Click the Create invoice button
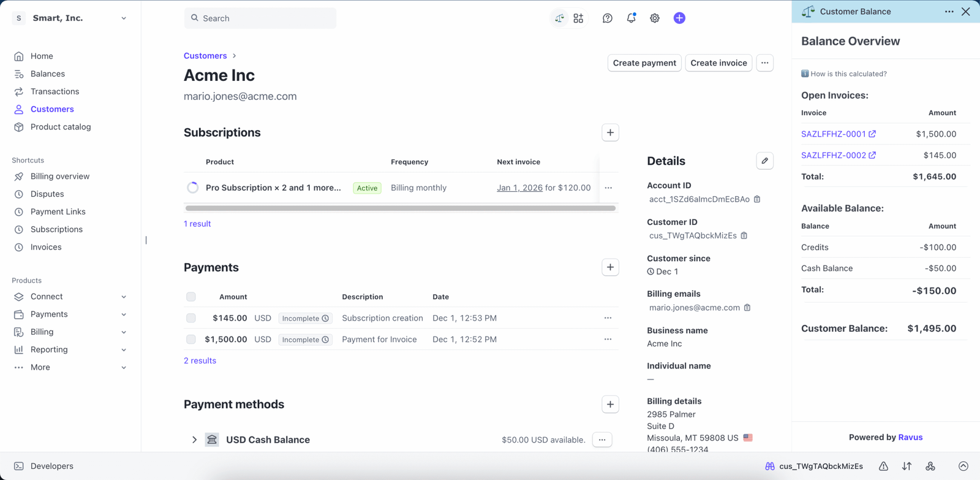The image size is (980, 480). [x=718, y=63]
